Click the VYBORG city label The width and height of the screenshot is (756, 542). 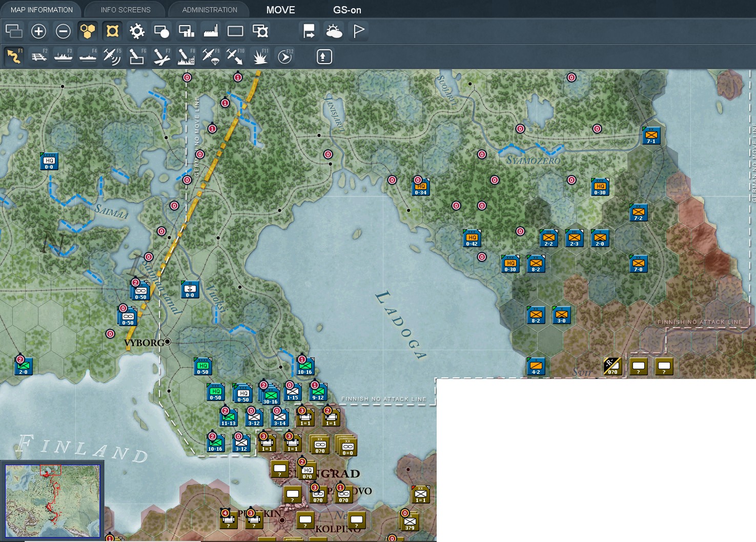[145, 343]
